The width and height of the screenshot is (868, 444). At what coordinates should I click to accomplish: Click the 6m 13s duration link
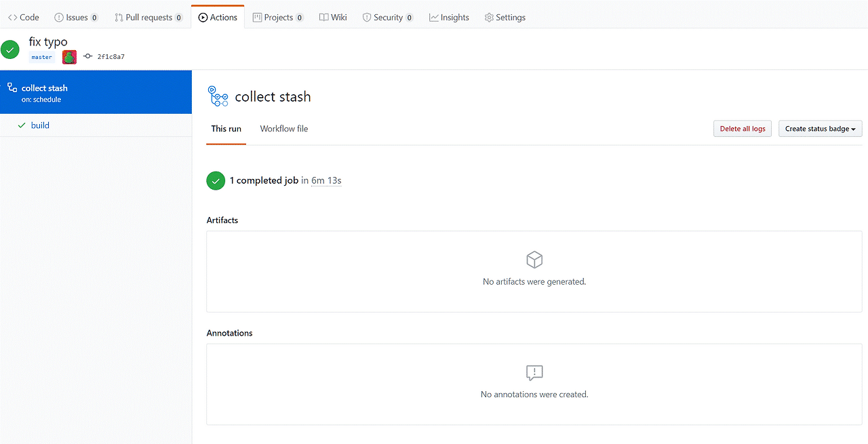pos(326,180)
